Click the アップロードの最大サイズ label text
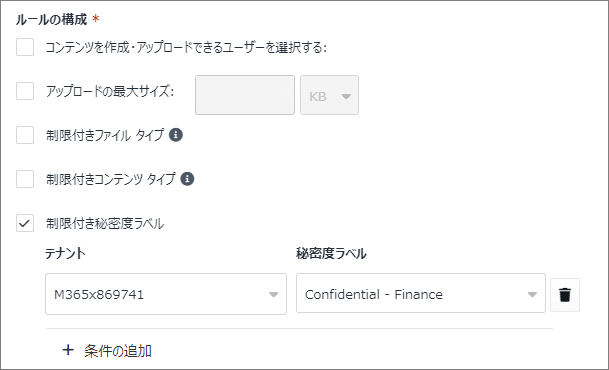The height and width of the screenshot is (370, 609). (x=110, y=91)
